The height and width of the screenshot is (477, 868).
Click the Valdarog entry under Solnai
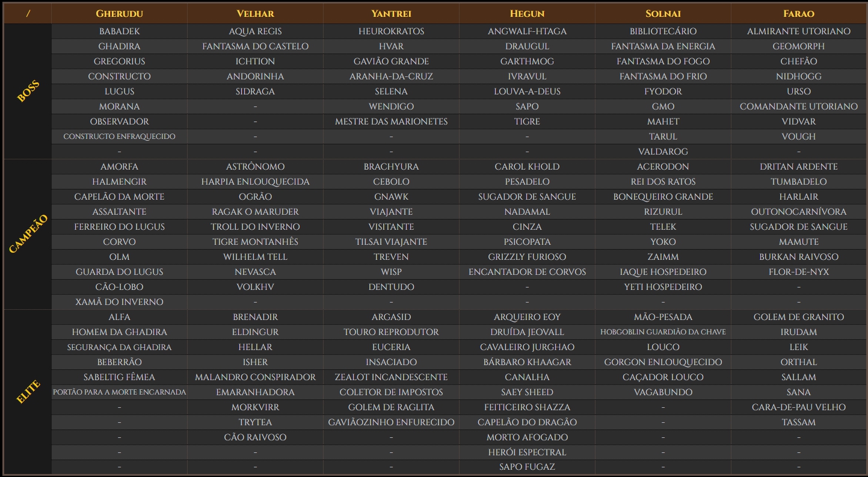pyautogui.click(x=663, y=152)
